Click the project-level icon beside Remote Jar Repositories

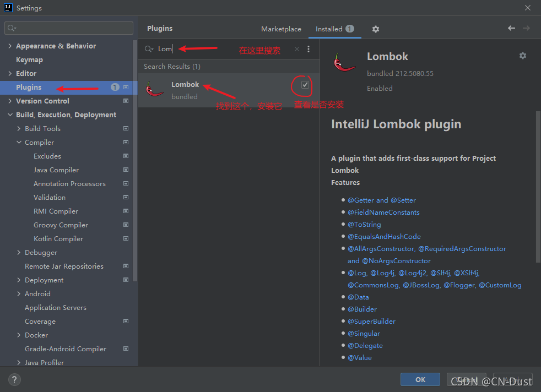point(126,266)
